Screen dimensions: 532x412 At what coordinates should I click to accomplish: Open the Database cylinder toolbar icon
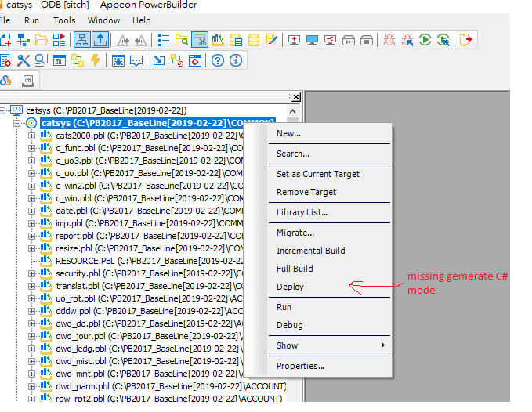pos(254,39)
